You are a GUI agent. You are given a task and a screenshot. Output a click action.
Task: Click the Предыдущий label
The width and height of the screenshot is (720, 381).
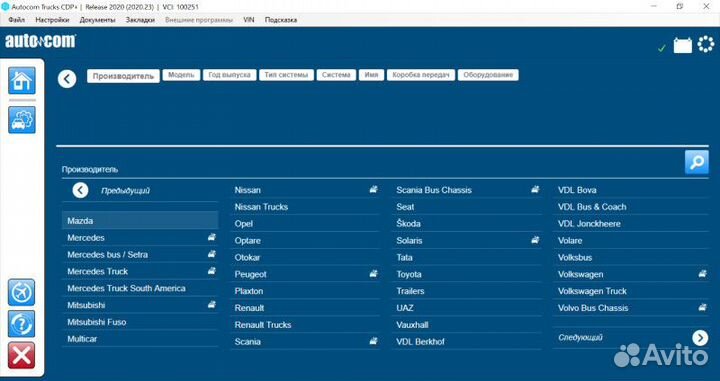coord(125,190)
